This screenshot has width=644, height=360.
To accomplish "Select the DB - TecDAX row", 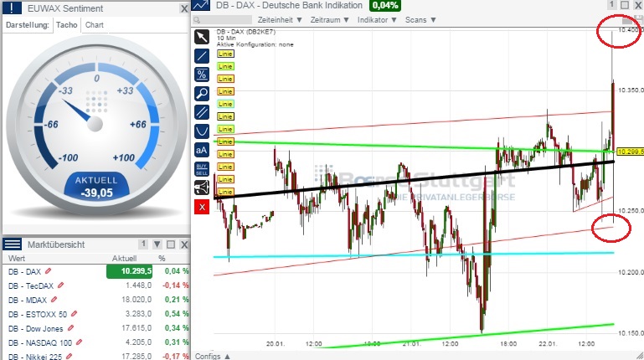I will 96,285.
